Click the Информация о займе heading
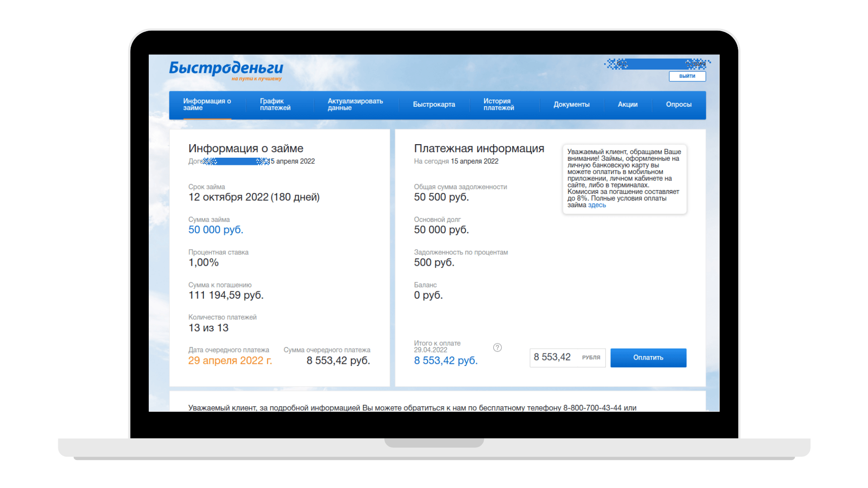The width and height of the screenshot is (868, 488). pos(245,148)
